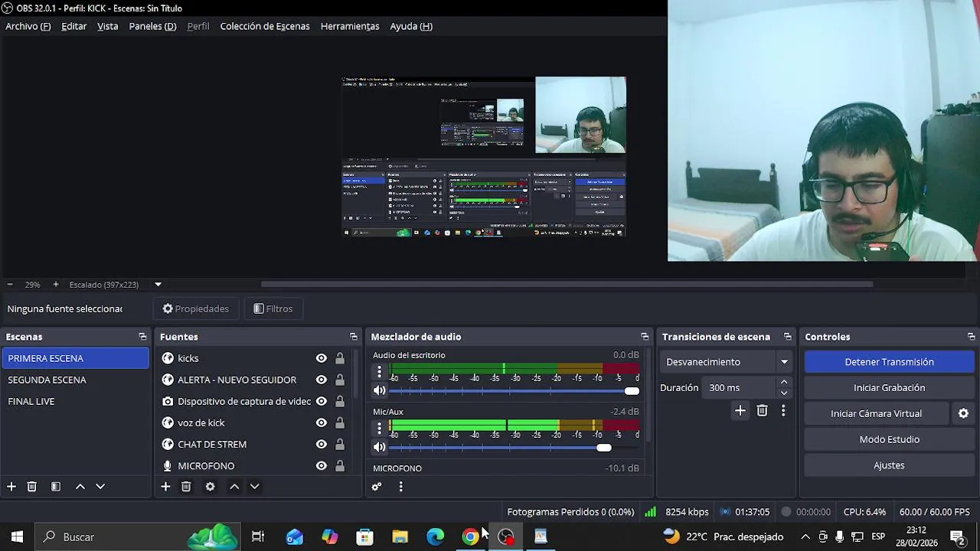Hide the CHAT DE STREM source
The height and width of the screenshot is (551, 980).
[x=322, y=444]
